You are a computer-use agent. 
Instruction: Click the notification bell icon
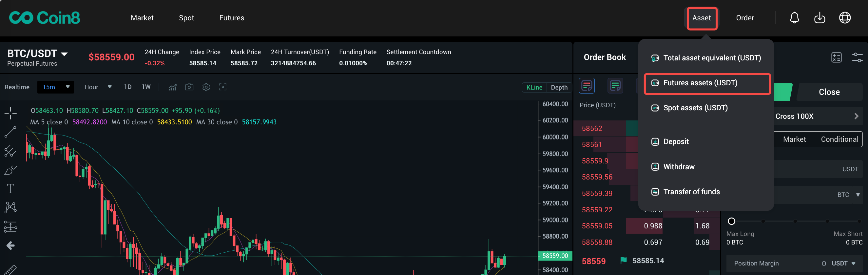click(x=794, y=18)
